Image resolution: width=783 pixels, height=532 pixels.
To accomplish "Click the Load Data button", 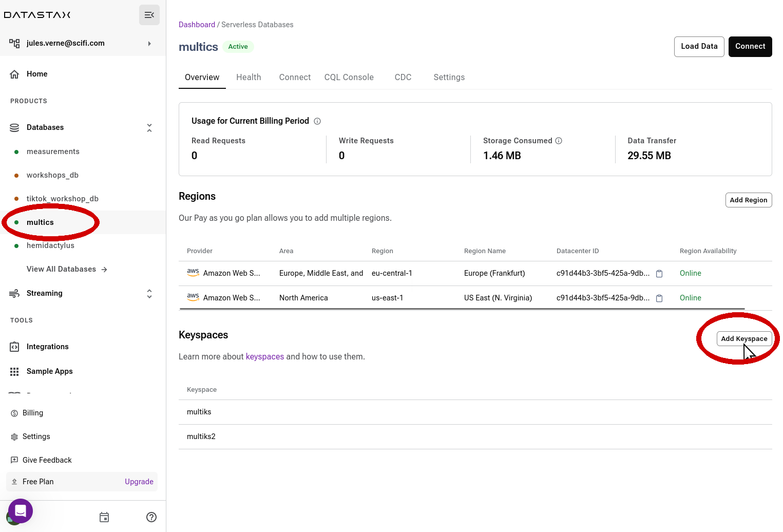I will [x=699, y=47].
